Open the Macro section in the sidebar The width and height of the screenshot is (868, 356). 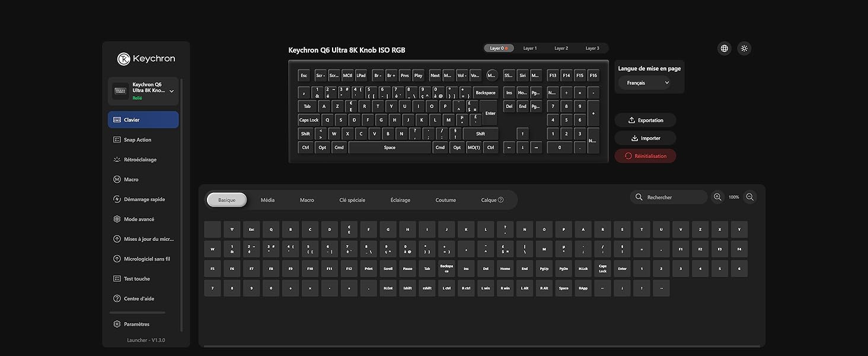click(143, 179)
